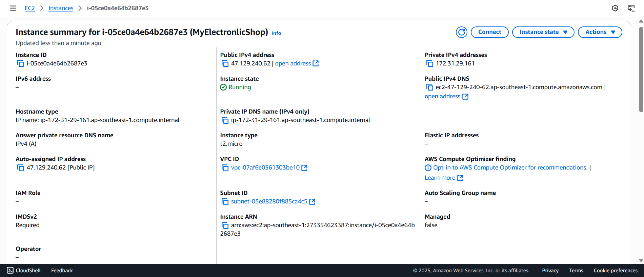Open vpc-07af6e0361303be10 link
This screenshot has height=277, width=644.
coord(265,167)
